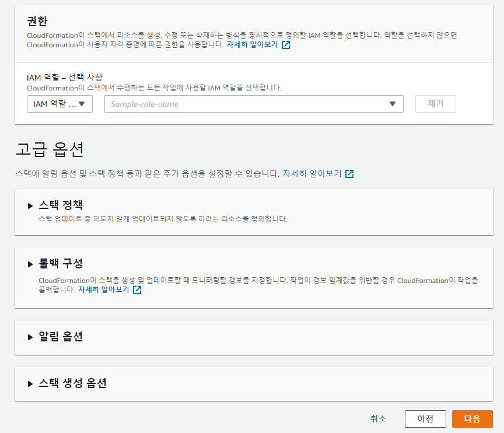Screen dimensions: 504x433
Task: Open 자세히 알아보기 link in 권한 section
Action: (x=253, y=45)
